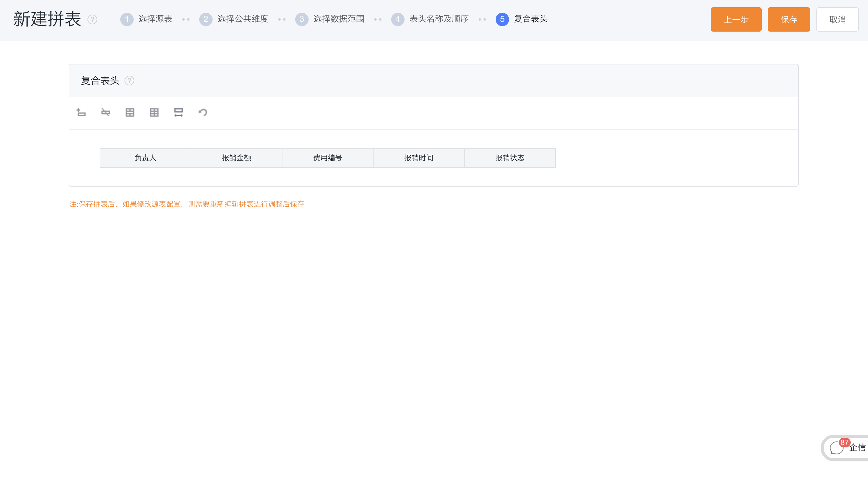
Task: Select the 报销时间 header cell
Action: click(419, 158)
